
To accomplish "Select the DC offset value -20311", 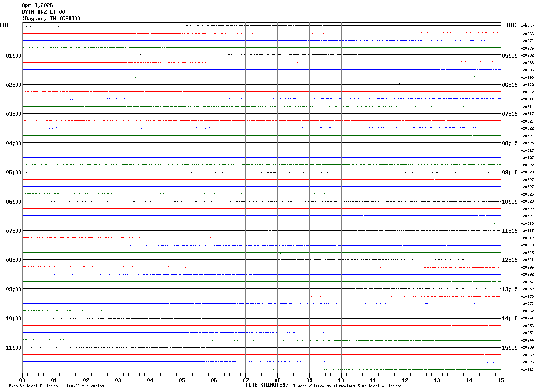I will [528, 100].
